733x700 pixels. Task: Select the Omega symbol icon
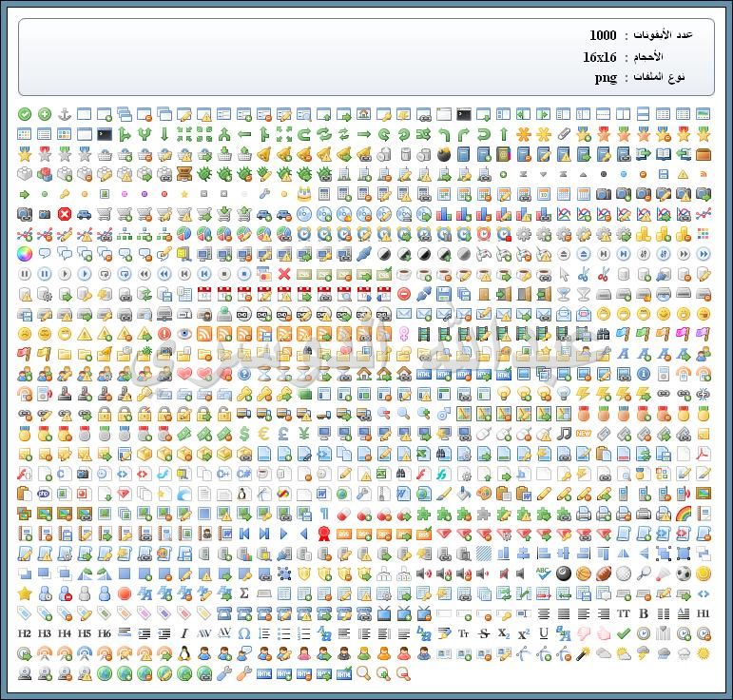click(x=244, y=633)
